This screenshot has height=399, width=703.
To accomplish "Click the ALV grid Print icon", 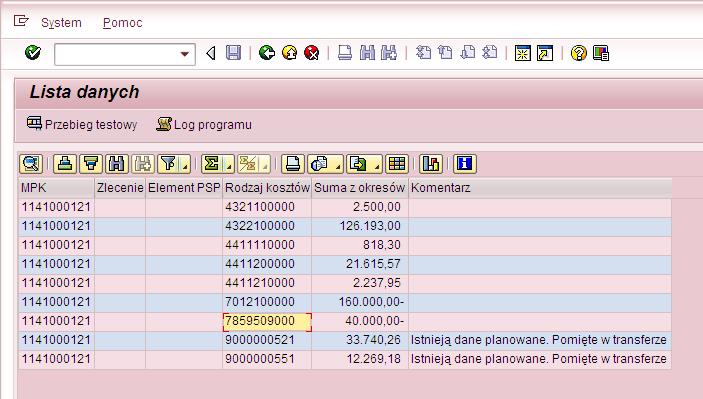I will tap(293, 164).
